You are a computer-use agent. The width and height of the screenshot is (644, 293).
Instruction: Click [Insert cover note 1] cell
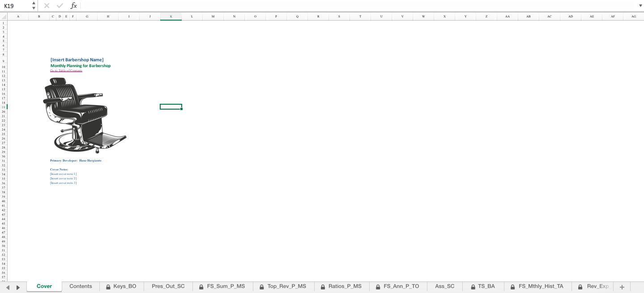click(63, 174)
